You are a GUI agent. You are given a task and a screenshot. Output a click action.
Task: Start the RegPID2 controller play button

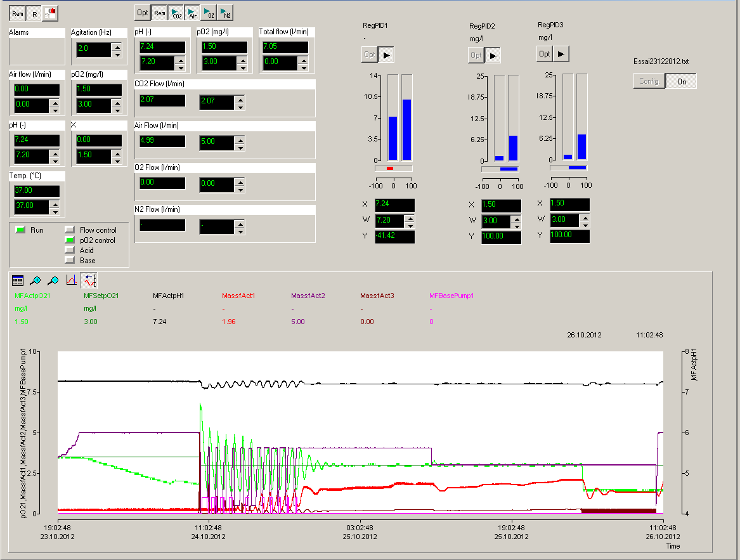(x=493, y=56)
